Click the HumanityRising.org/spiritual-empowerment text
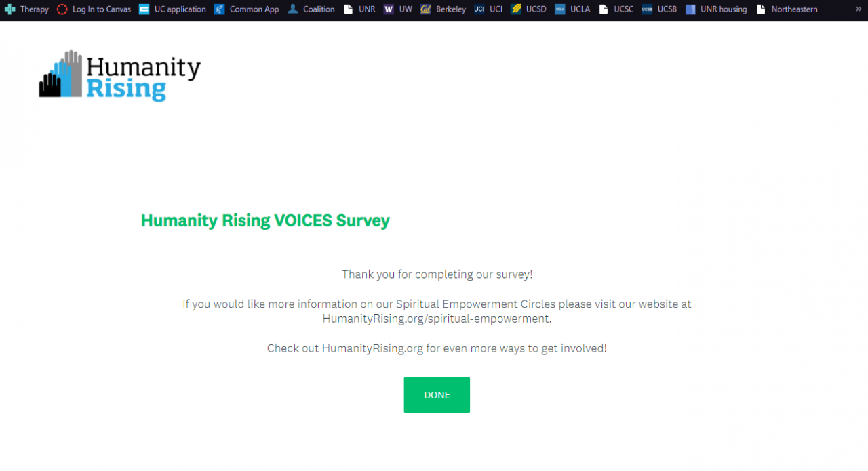Viewport: 868px width, 471px height. (x=437, y=319)
